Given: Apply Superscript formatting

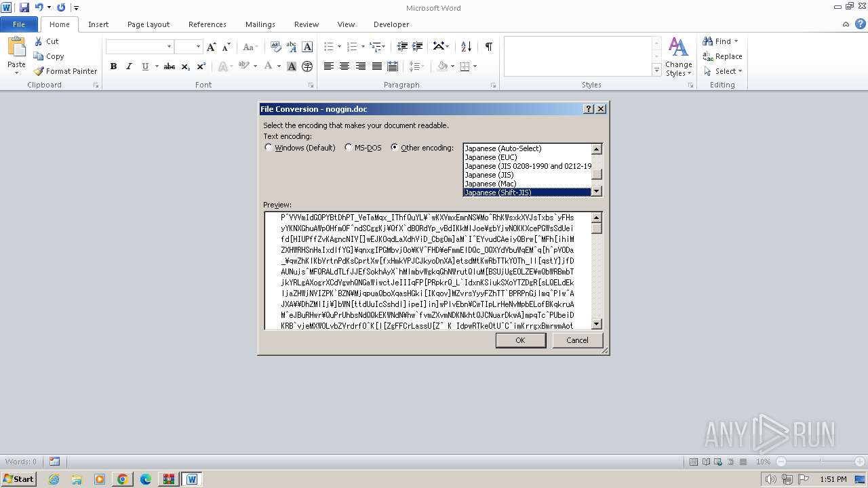Looking at the screenshot, I should click(x=201, y=66).
